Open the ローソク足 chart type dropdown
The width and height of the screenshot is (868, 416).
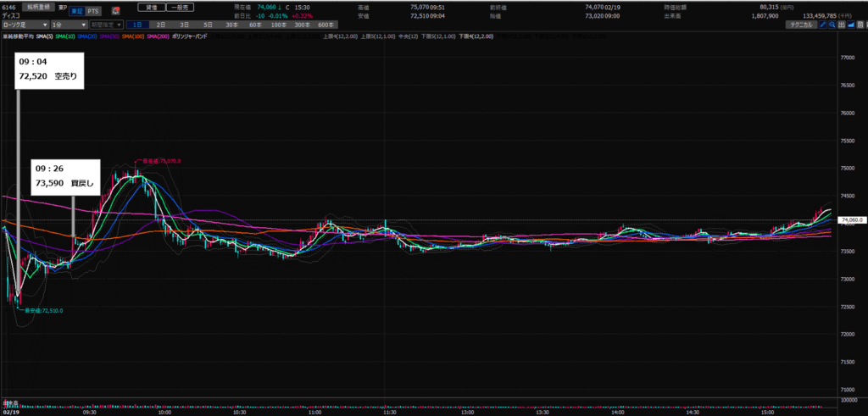pyautogui.click(x=22, y=25)
